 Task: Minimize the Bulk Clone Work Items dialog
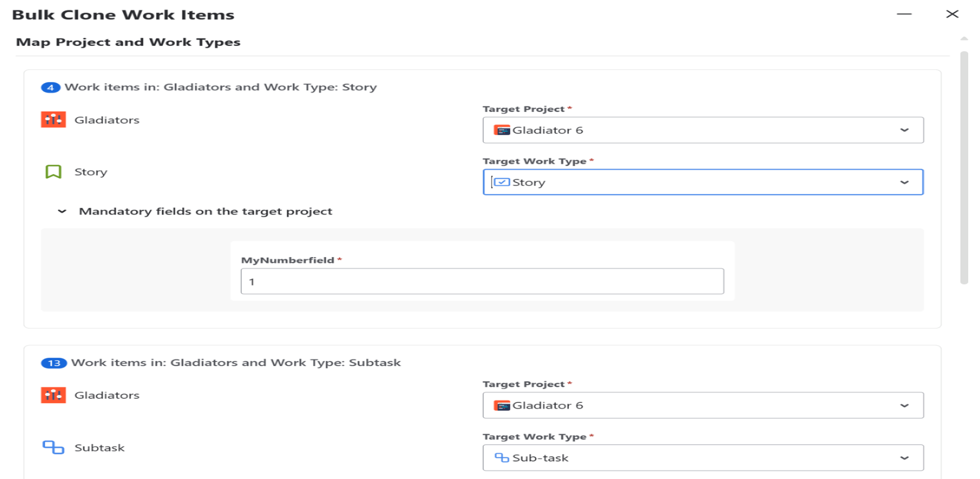pos(904,14)
